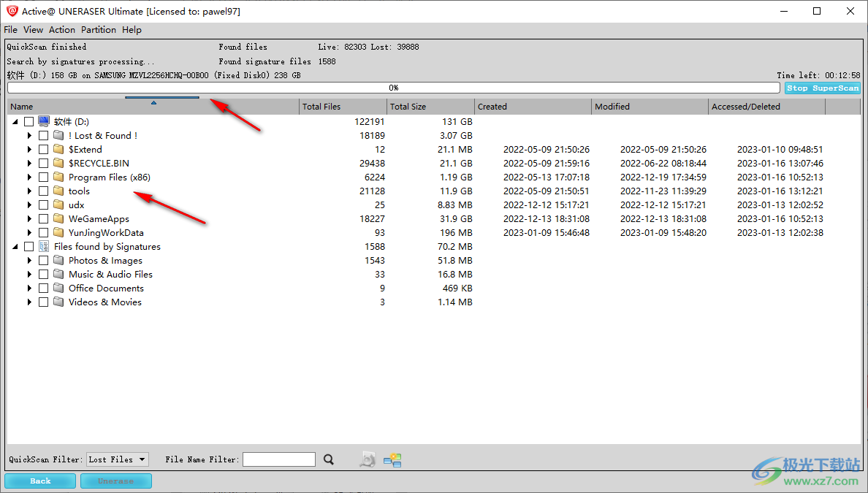Image resolution: width=868 pixels, height=493 pixels.
Task: Click the tools folder icon
Action: click(58, 191)
